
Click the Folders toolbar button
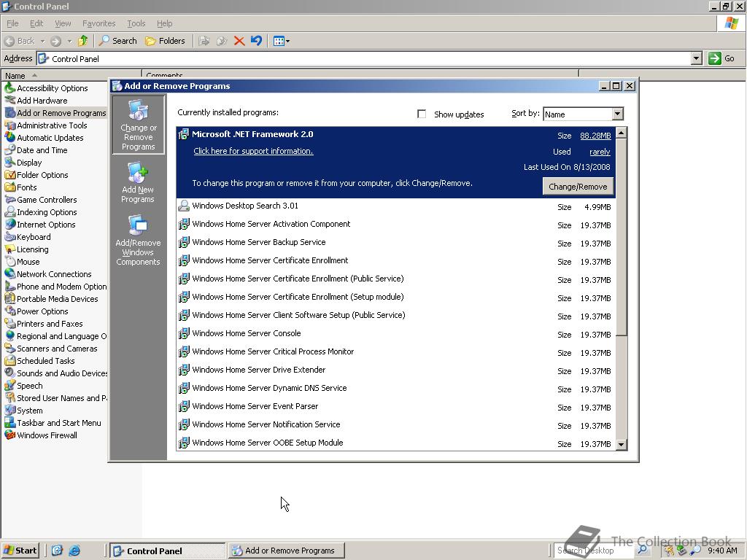click(x=166, y=41)
